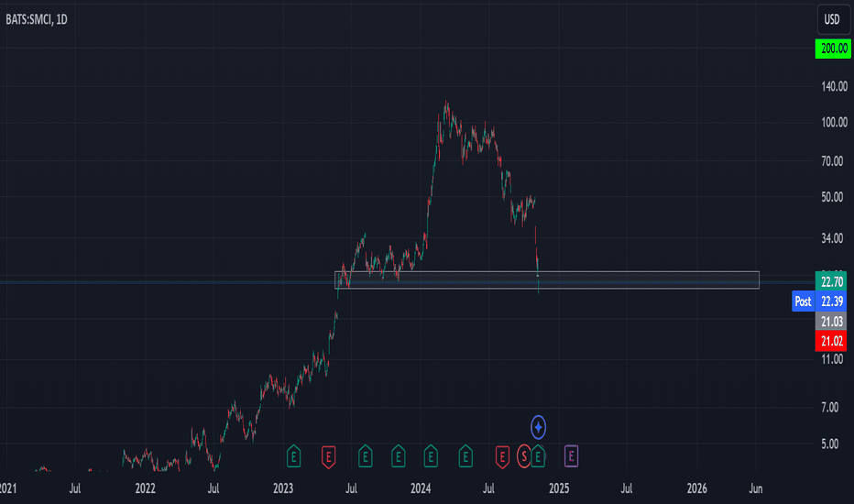Click the Jul label between 2021 and 2022
The image size is (854, 504).
click(x=75, y=488)
